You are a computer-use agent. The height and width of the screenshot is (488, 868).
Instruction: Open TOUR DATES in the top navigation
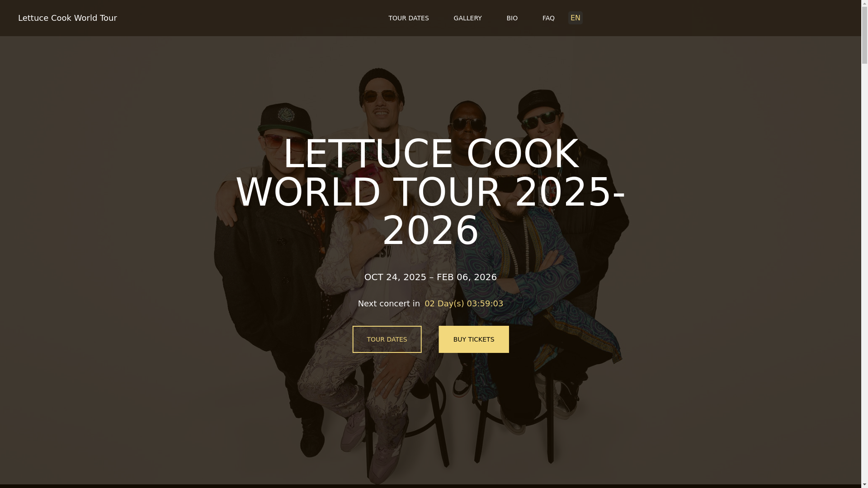(408, 18)
